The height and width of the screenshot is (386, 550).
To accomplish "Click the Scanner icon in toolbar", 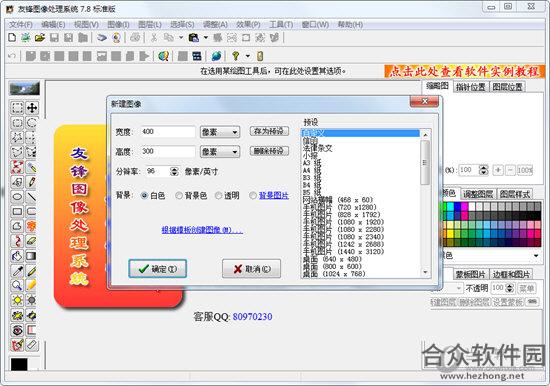I will (101, 38).
